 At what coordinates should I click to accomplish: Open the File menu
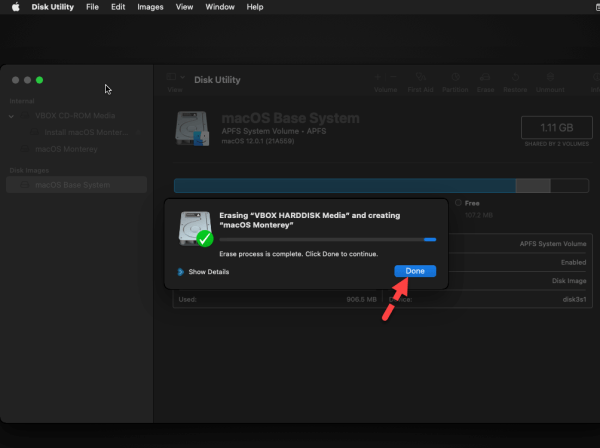click(x=92, y=7)
